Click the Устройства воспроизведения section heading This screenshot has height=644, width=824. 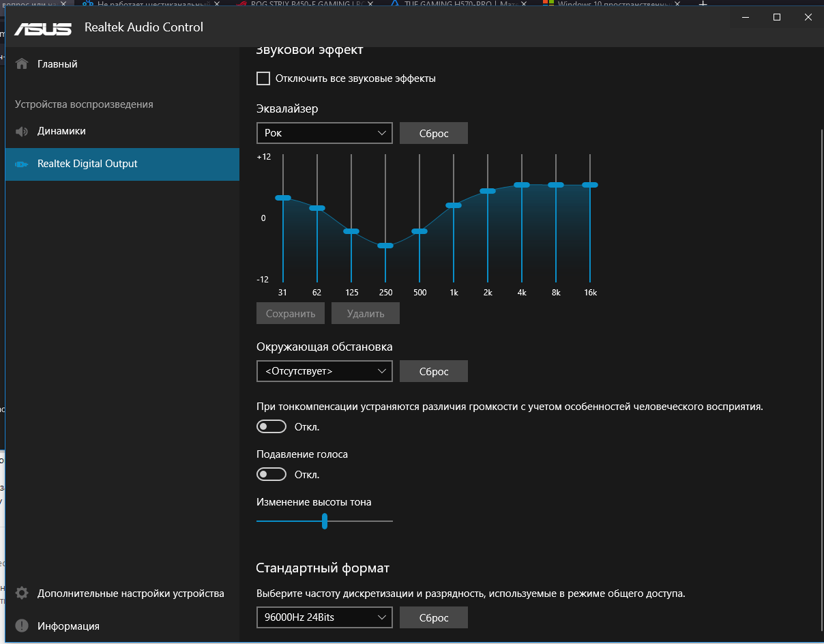(84, 104)
